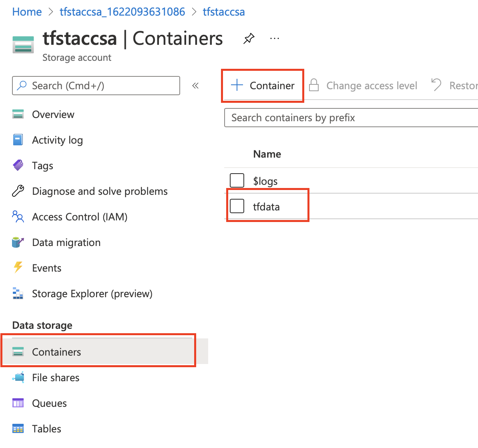The image size is (478, 448).
Task: Open the Overview menu item
Action: pyautogui.click(x=53, y=114)
